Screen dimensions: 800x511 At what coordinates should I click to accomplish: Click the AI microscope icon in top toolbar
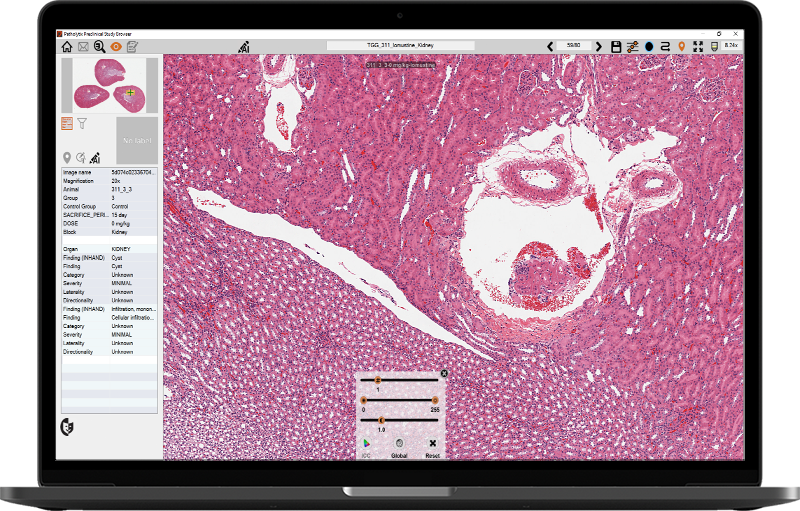(x=244, y=47)
